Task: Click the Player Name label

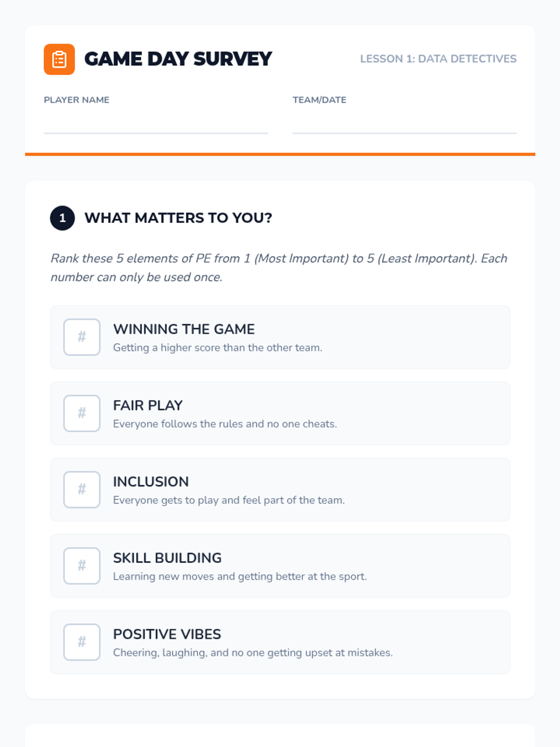Action: coord(77,100)
